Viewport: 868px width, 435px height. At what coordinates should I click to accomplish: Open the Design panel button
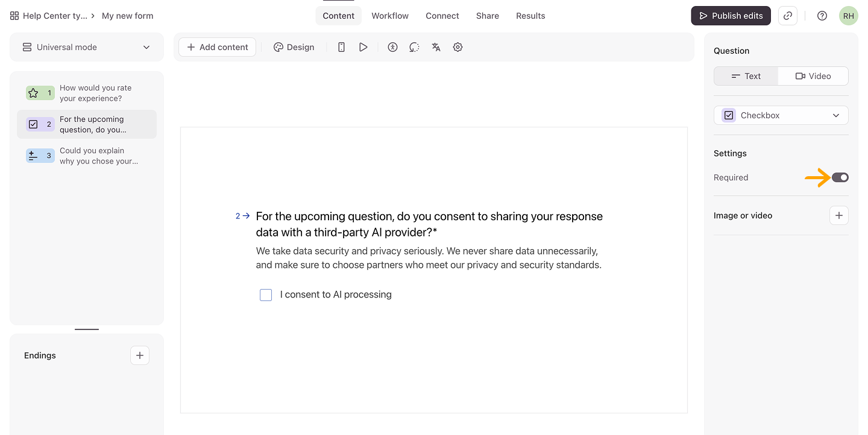[x=294, y=47]
